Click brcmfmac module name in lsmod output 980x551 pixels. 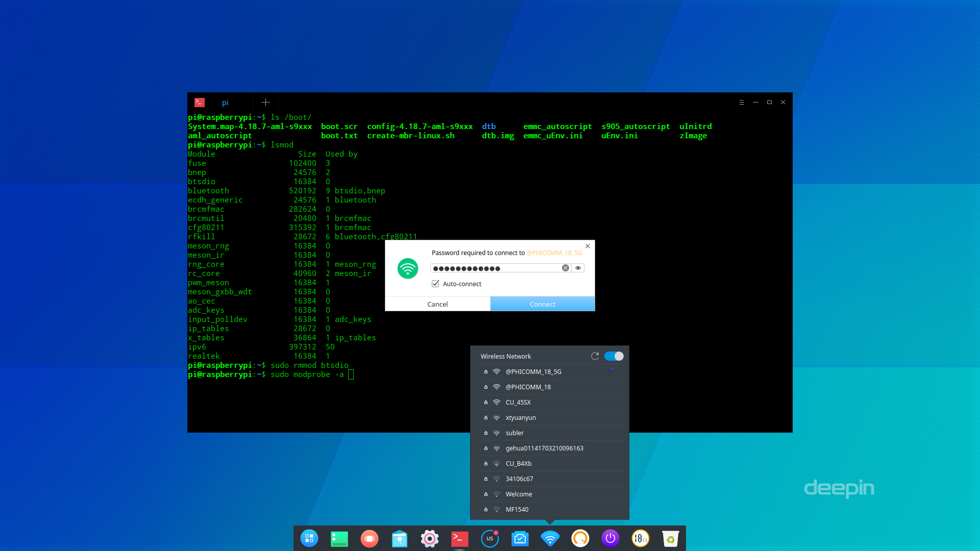click(206, 209)
